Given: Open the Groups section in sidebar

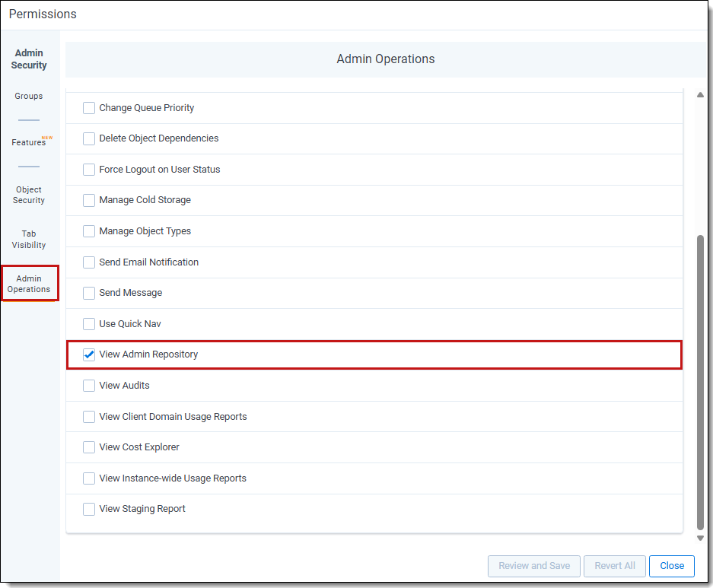Looking at the screenshot, I should tap(29, 96).
